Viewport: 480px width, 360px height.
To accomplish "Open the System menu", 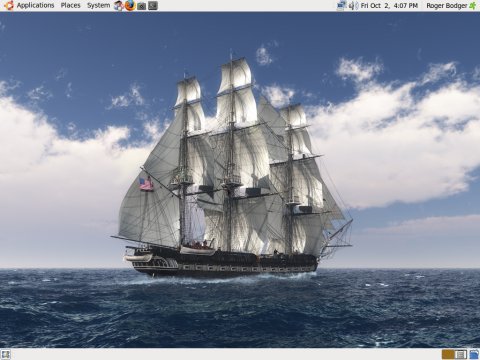I will 98,5.
